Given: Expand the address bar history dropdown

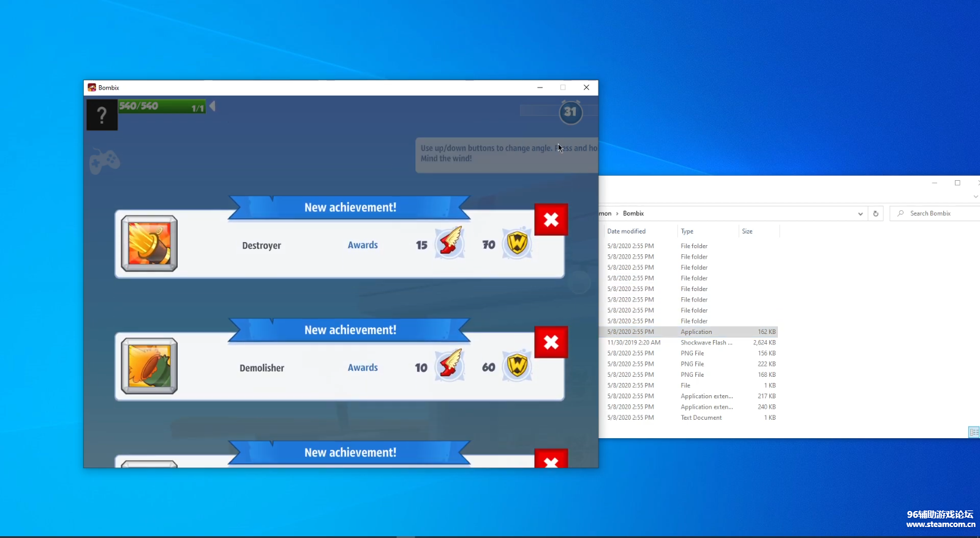Looking at the screenshot, I should tap(860, 214).
